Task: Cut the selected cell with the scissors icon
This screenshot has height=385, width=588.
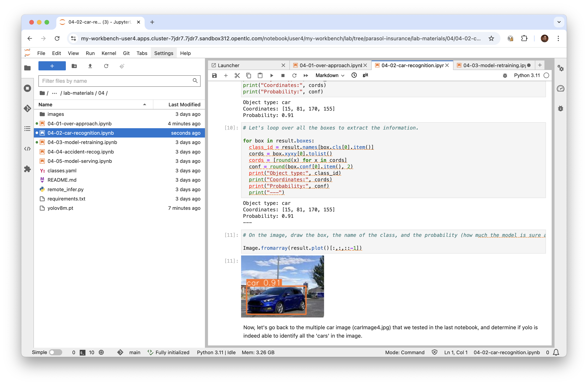Action: pos(237,75)
